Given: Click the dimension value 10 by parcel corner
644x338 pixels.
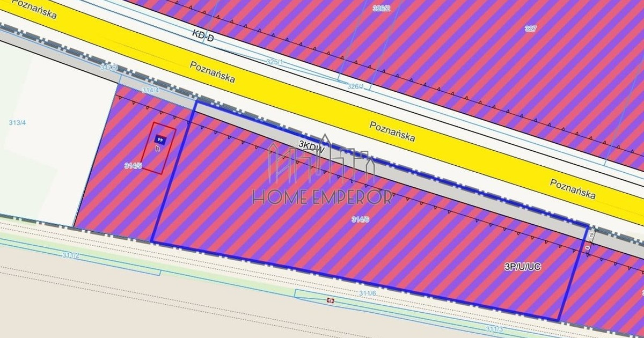Looking at the screenshot, I should (592, 236).
